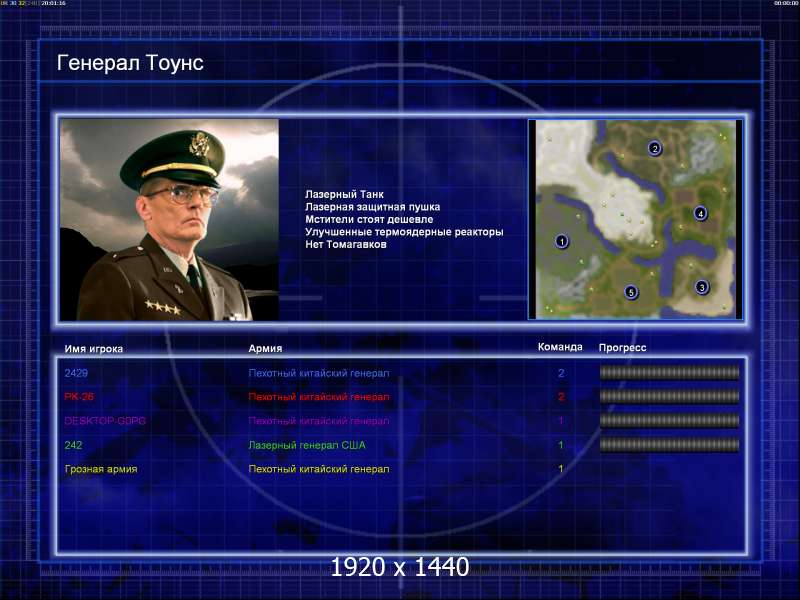800x600 pixels.
Task: Click the Мстители стоят дешевле line
Action: point(369,219)
